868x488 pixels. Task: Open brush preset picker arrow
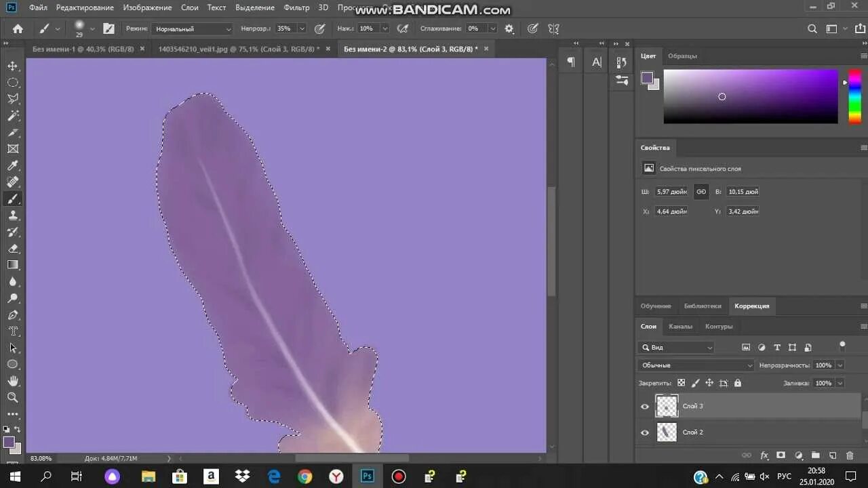tap(92, 28)
